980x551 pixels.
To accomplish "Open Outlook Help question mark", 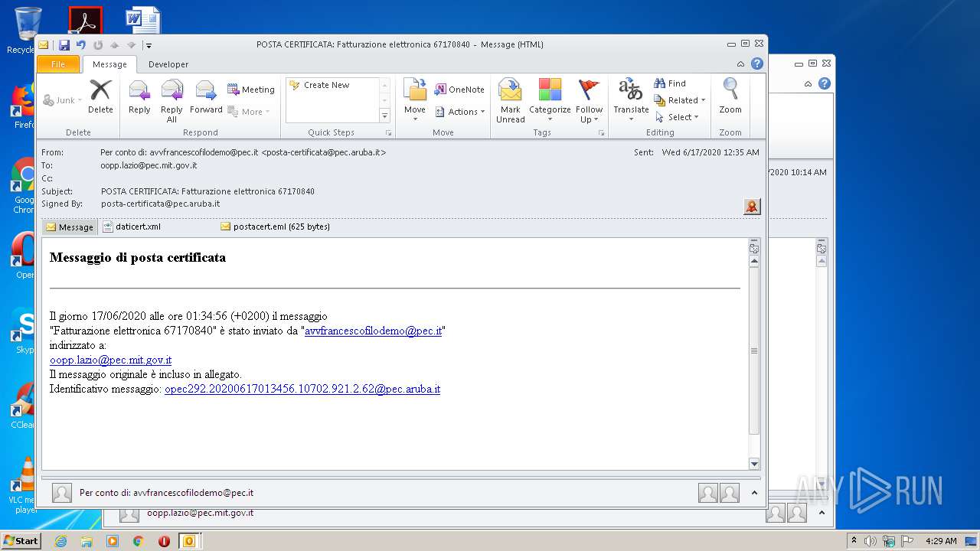I will 756,64.
